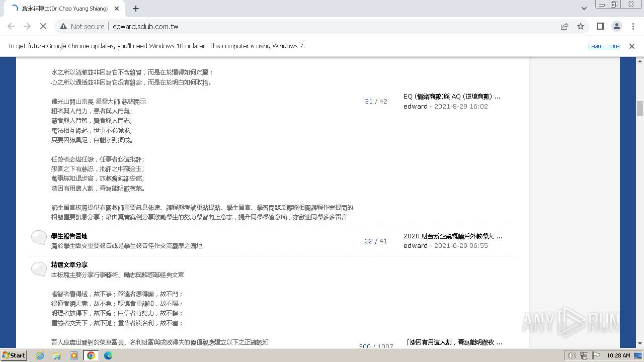
Task: Bookmark this page with the star icon
Action: [x=581, y=26]
